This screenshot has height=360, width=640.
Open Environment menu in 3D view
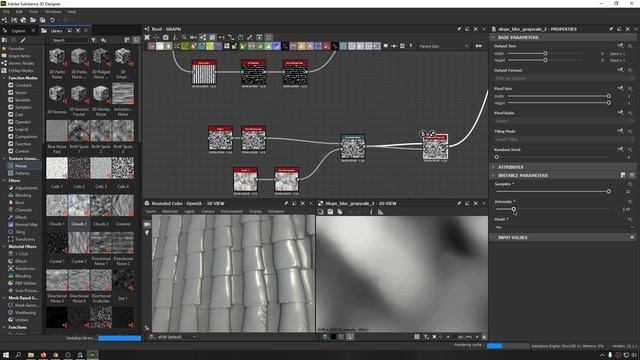pyautogui.click(x=231, y=211)
